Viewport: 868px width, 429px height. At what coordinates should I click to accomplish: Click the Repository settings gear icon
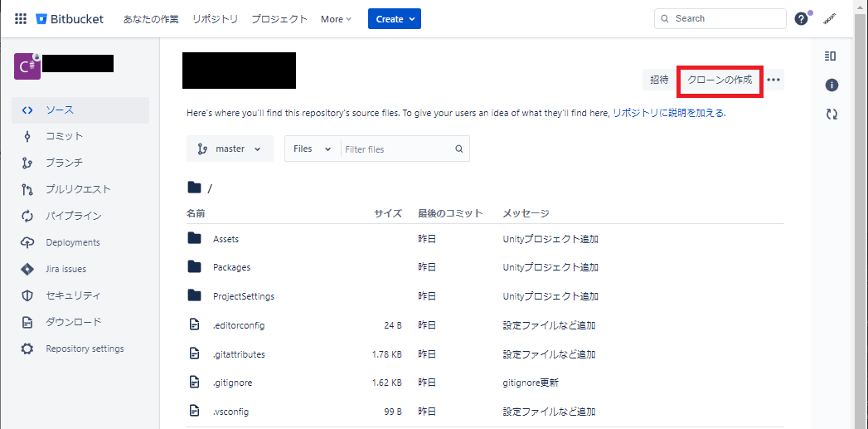pyautogui.click(x=27, y=349)
